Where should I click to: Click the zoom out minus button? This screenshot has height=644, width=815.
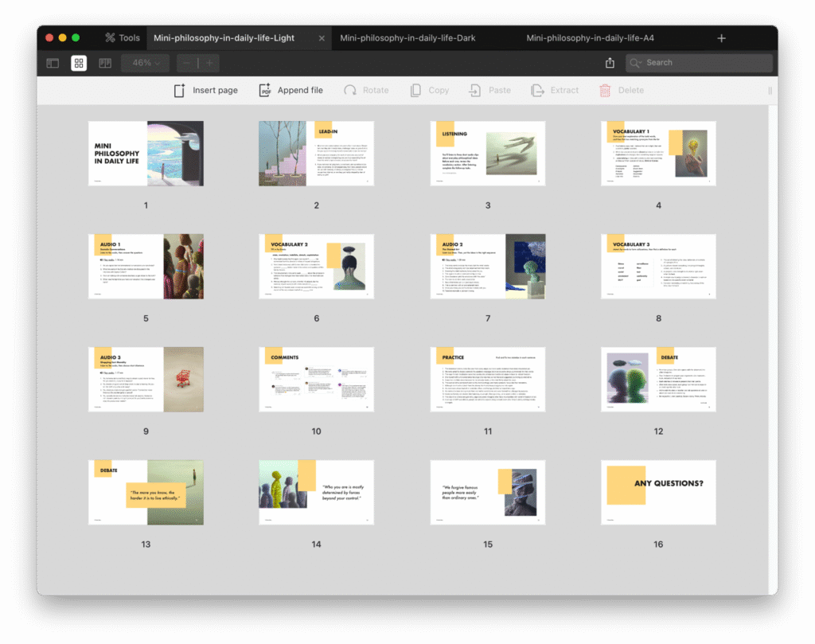(x=186, y=63)
